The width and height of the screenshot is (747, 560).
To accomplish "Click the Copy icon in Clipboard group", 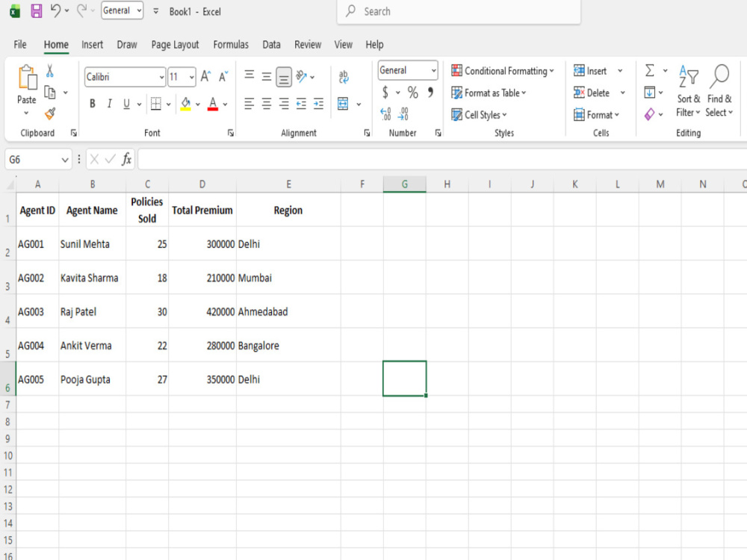I will (x=49, y=93).
